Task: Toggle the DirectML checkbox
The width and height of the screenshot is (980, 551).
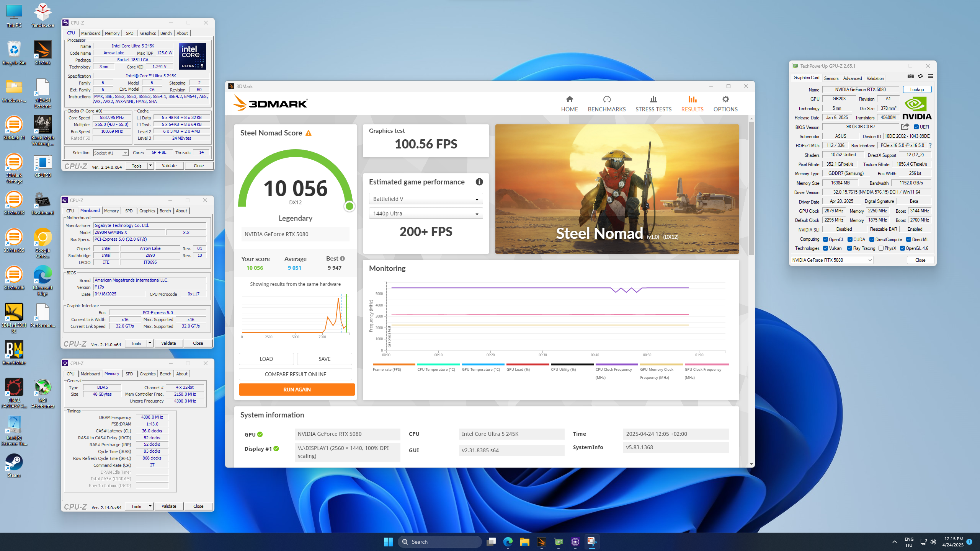Action: coord(908,240)
